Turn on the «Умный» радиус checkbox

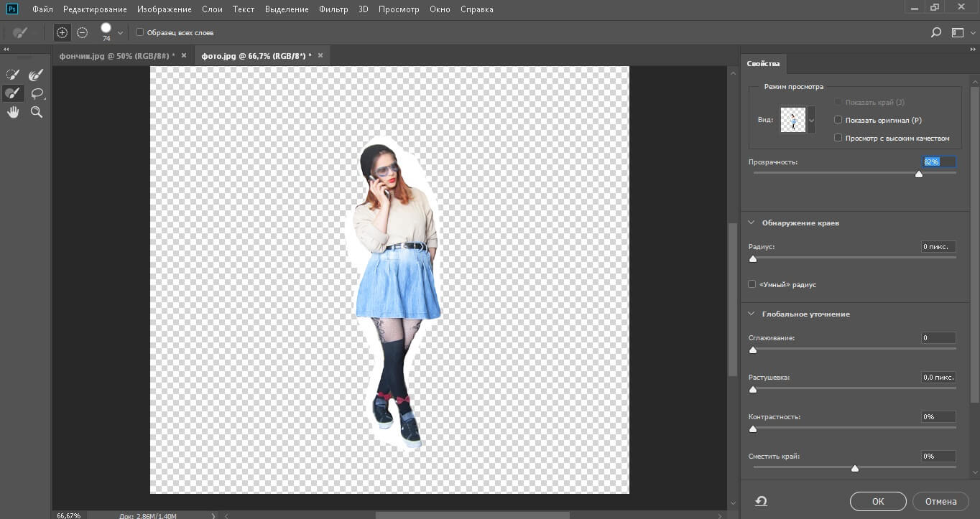(x=752, y=284)
